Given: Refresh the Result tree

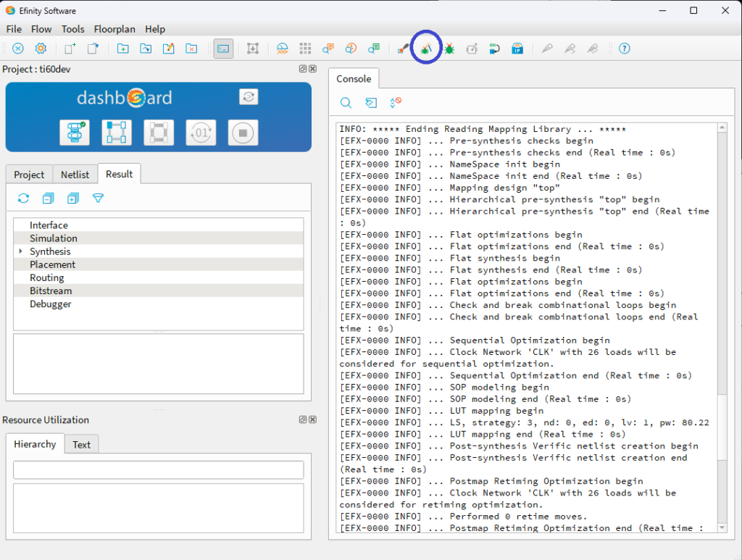Looking at the screenshot, I should (23, 198).
